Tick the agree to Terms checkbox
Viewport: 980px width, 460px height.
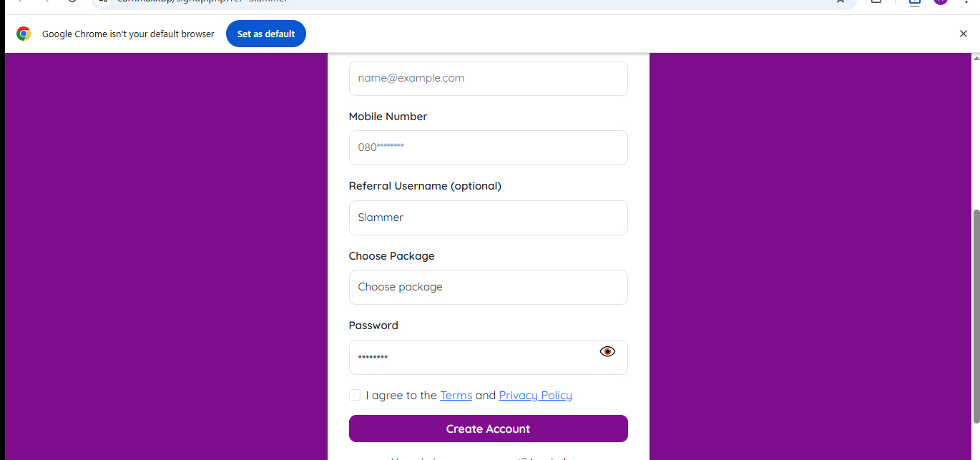pyautogui.click(x=355, y=395)
